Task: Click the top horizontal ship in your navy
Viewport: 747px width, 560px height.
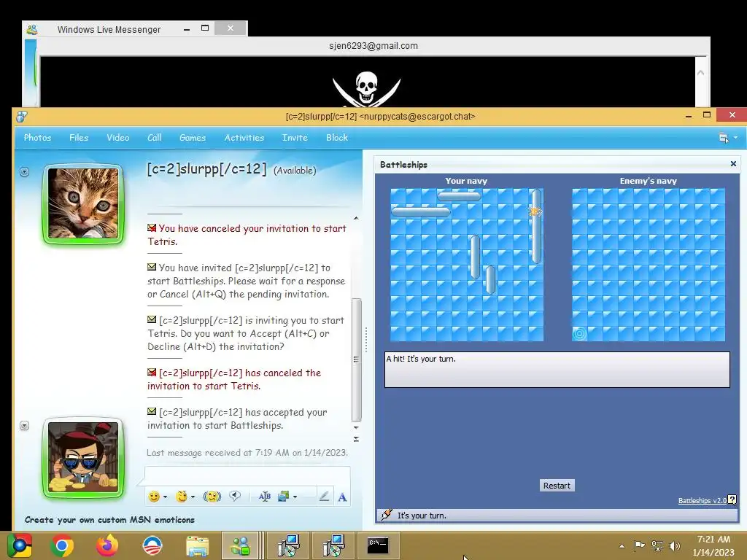Action: tap(459, 195)
